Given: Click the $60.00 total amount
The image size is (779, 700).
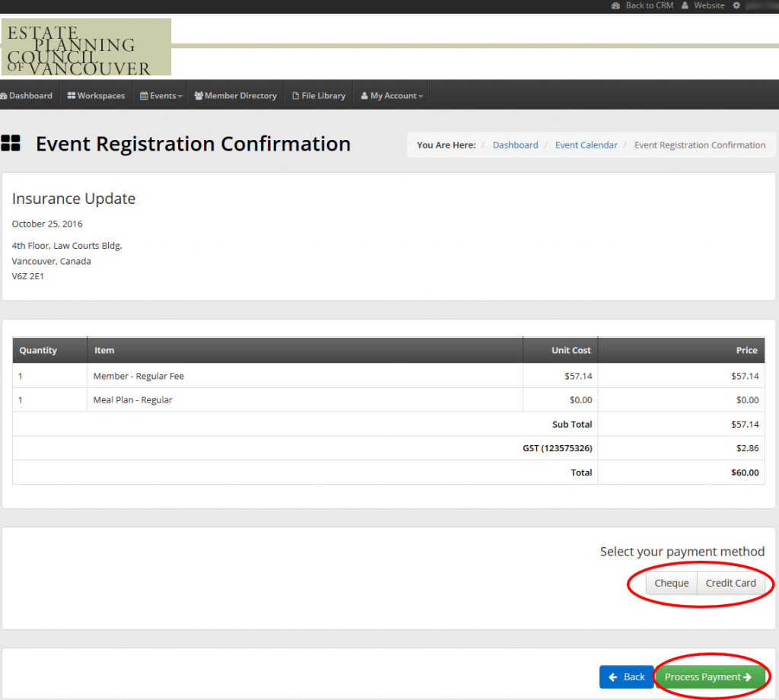Looking at the screenshot, I should (745, 473).
